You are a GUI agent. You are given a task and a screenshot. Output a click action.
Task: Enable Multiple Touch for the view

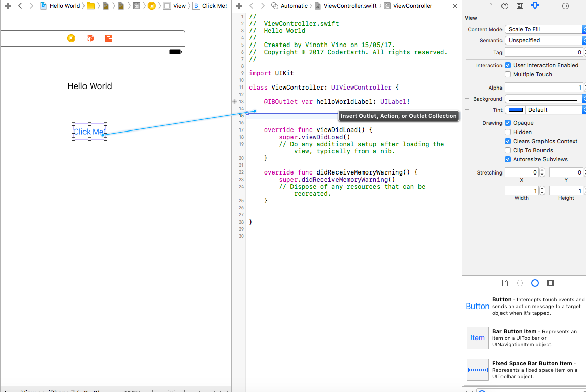(507, 74)
